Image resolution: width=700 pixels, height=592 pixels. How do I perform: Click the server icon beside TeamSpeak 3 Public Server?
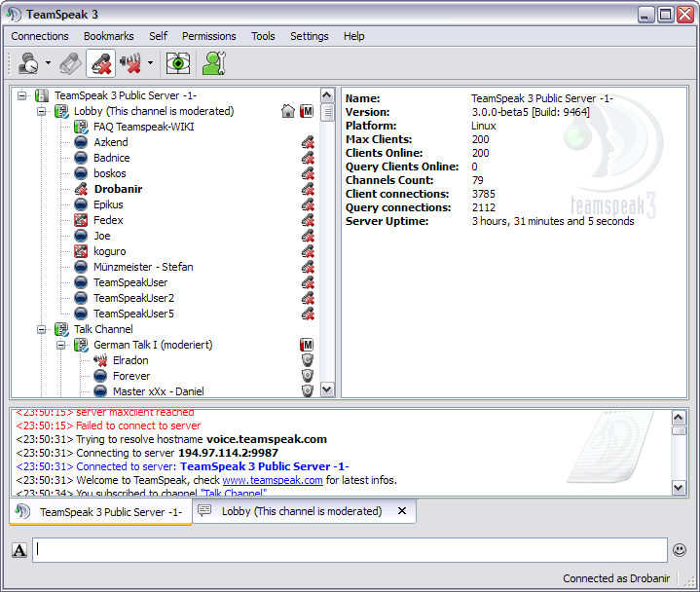(42, 95)
